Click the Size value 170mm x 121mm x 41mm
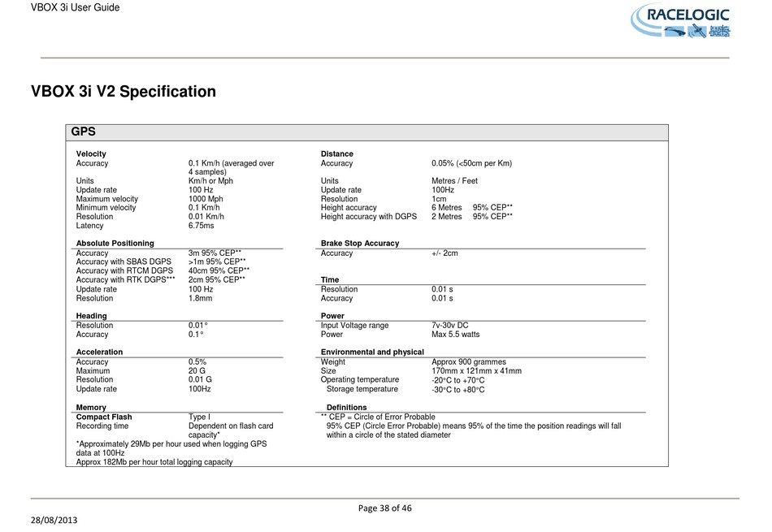 tap(476, 371)
